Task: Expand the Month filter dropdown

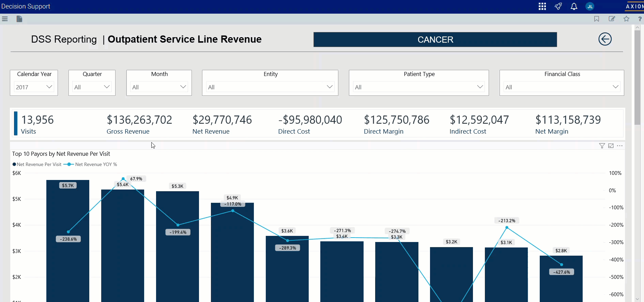Action: click(x=159, y=87)
